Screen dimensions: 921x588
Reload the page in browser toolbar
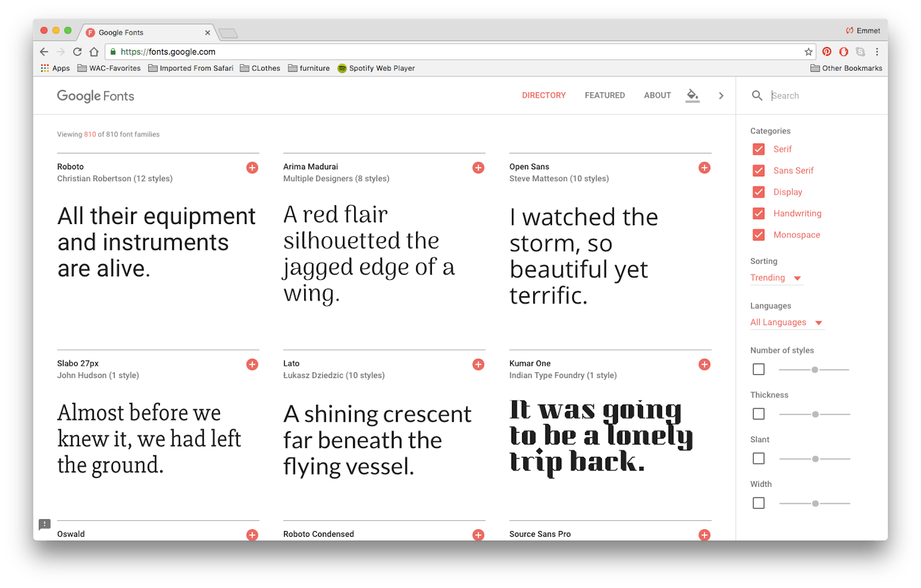(77, 52)
